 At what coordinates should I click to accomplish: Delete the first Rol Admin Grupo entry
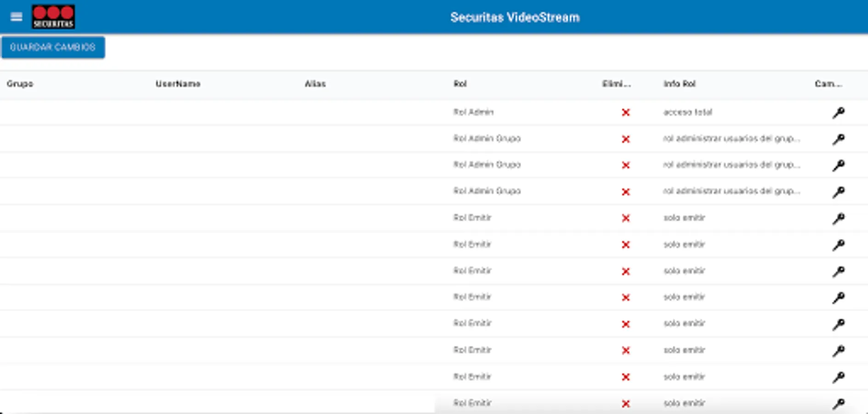pos(626,139)
